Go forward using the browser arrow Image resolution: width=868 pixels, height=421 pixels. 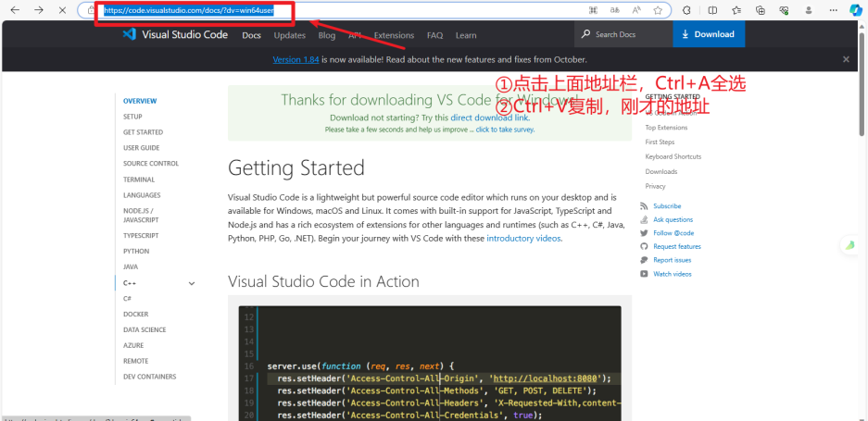coord(39,10)
